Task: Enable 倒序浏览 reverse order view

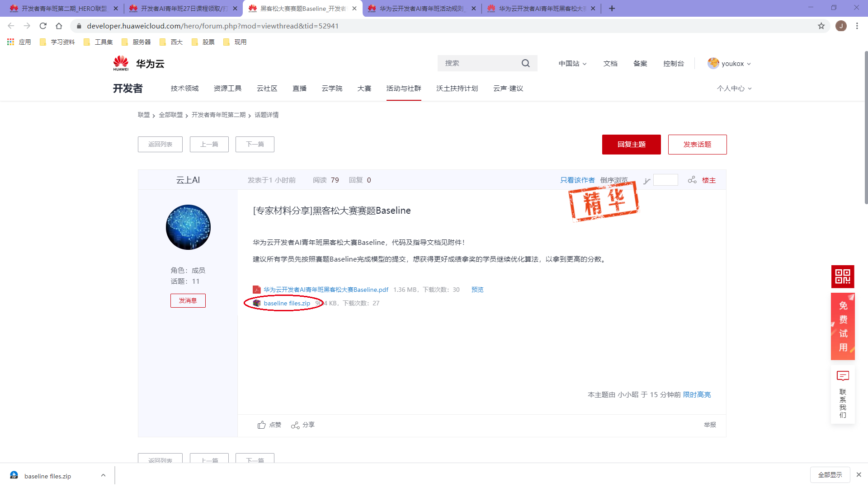Action: pos(613,179)
